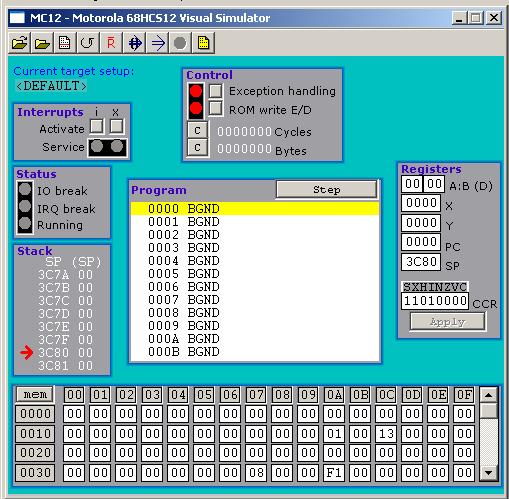This screenshot has height=499, width=509.
Task: Click the open file folder icon with arrow
Action: (x=19, y=43)
